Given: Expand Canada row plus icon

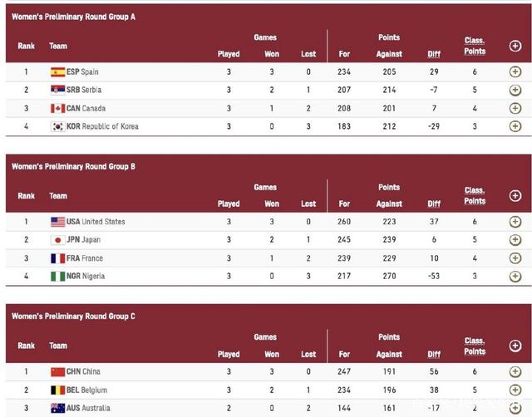Looking at the screenshot, I should click(x=515, y=109).
